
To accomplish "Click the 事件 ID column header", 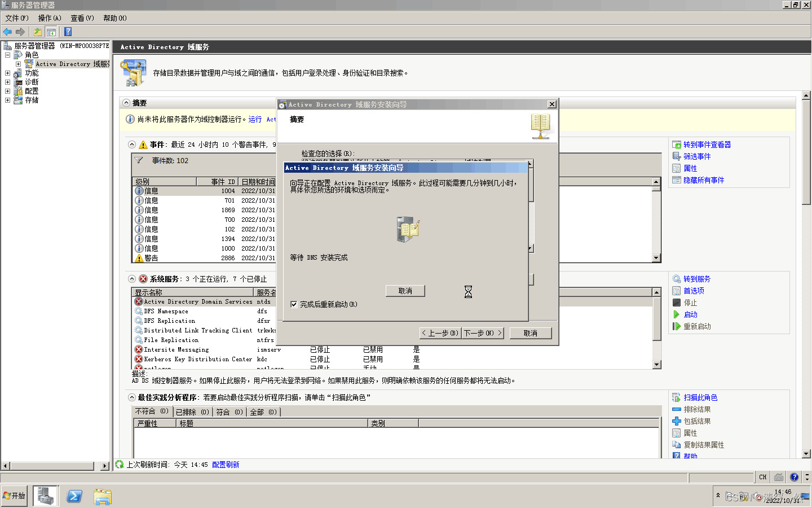I will point(217,182).
